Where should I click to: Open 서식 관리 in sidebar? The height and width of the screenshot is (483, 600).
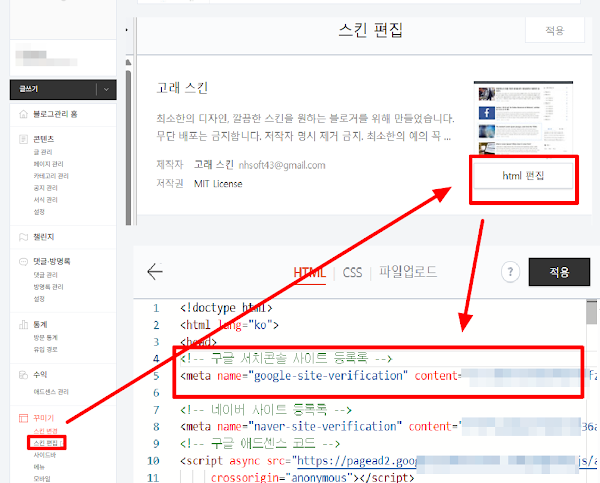45,199
